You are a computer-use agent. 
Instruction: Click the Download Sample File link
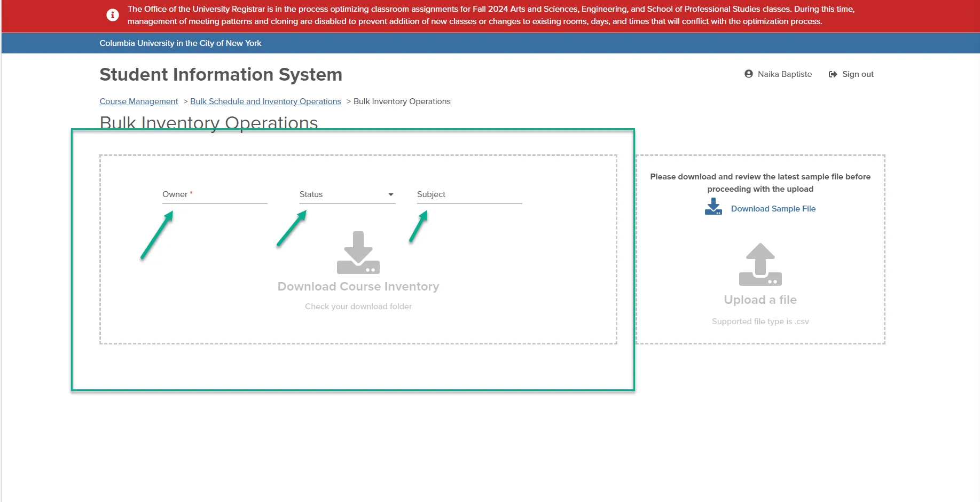[773, 209]
